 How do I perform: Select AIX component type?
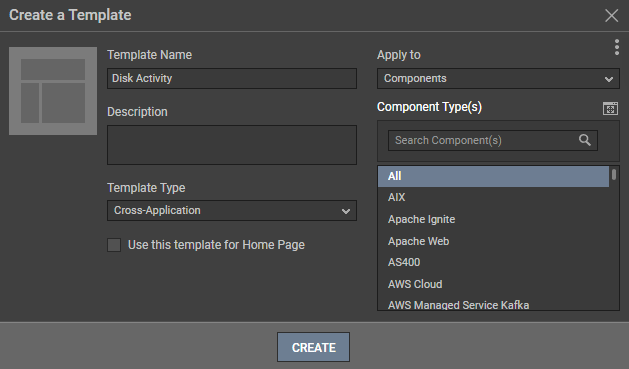(493, 197)
